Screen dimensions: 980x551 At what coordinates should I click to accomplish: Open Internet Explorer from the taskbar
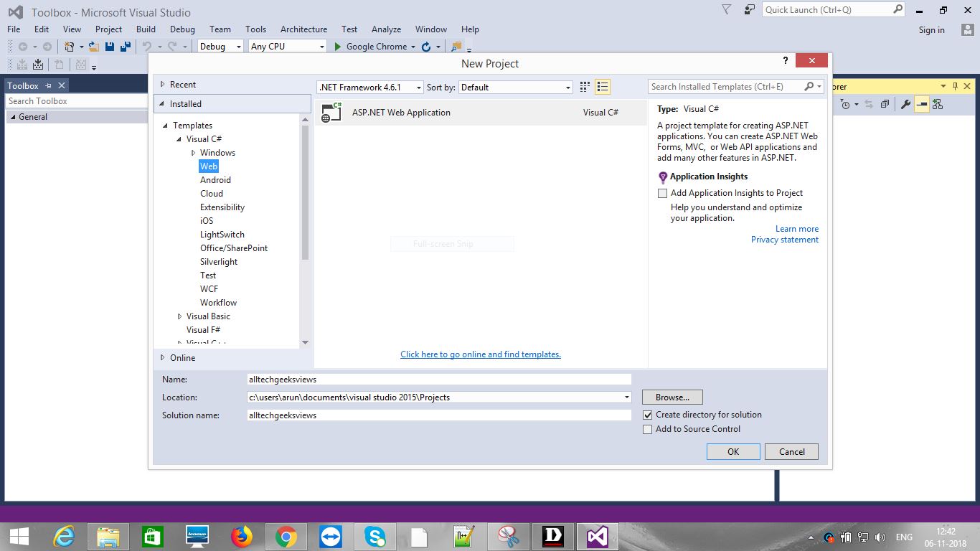(x=64, y=536)
